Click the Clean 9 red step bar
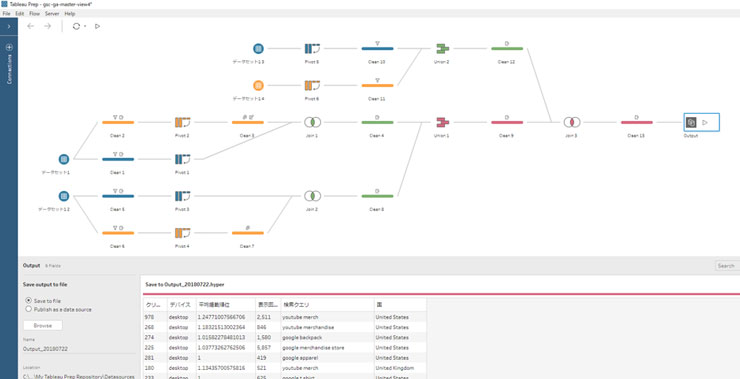740x379 pixels. click(x=507, y=122)
